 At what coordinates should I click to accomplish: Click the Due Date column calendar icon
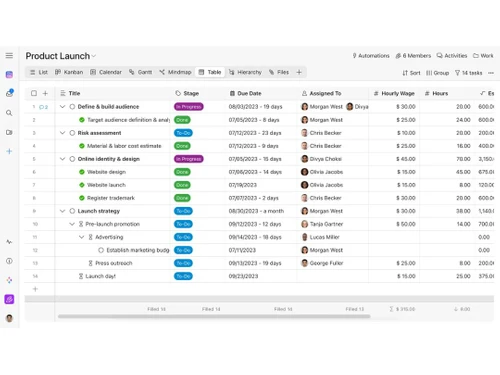232,93
